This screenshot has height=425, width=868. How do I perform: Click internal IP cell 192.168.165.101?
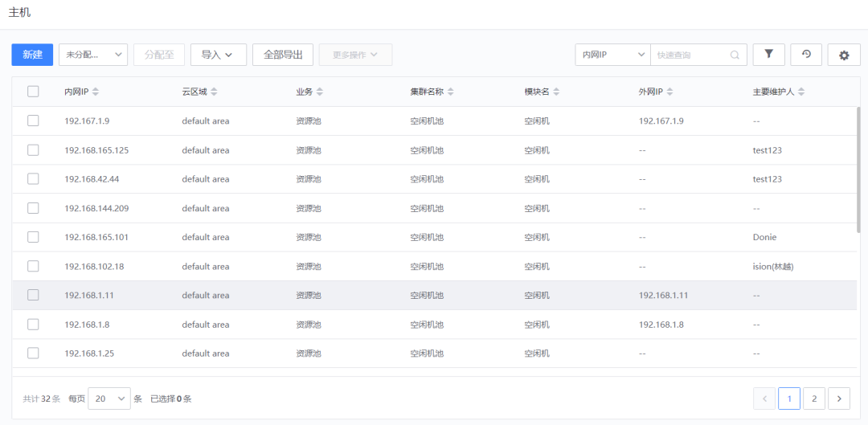(97, 237)
